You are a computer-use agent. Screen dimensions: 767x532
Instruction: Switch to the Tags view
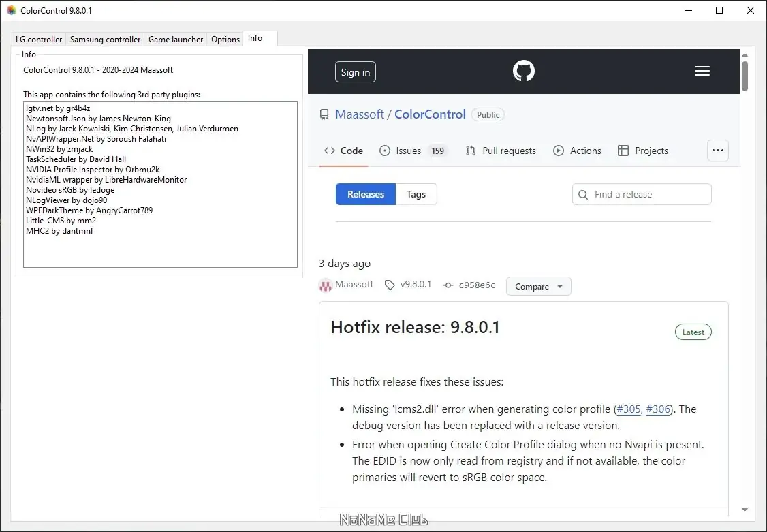[416, 194]
